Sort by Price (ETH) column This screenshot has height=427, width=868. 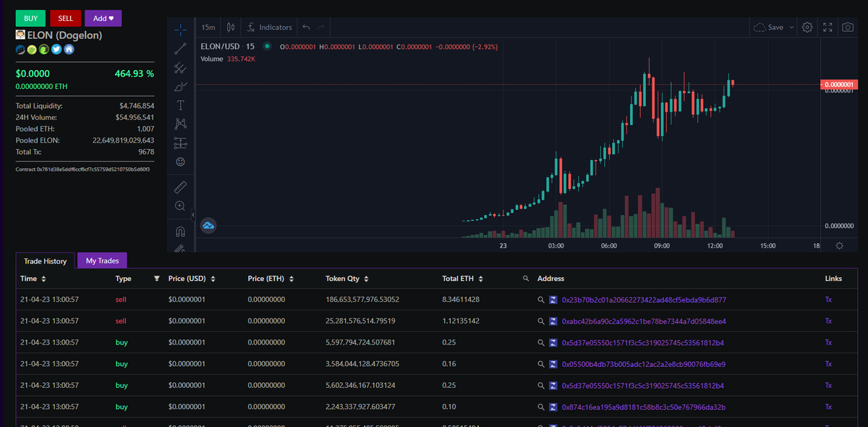point(292,279)
